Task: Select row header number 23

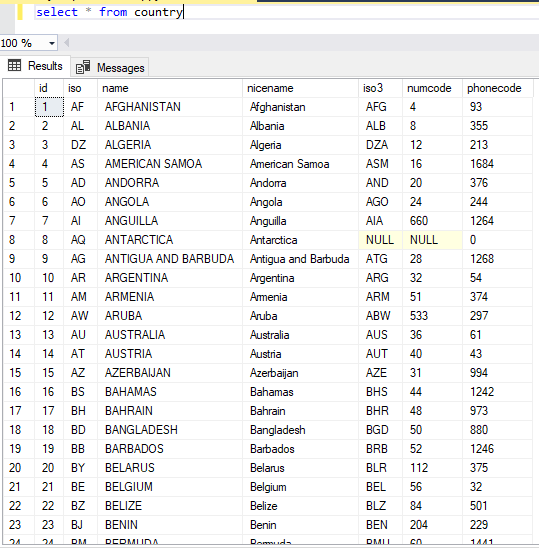Action: tap(19, 525)
